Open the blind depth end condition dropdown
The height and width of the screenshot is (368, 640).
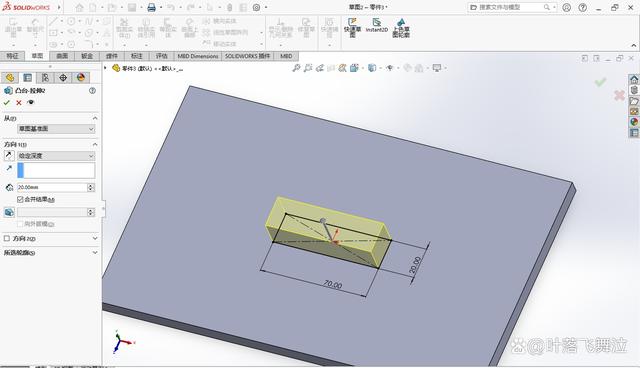point(56,156)
